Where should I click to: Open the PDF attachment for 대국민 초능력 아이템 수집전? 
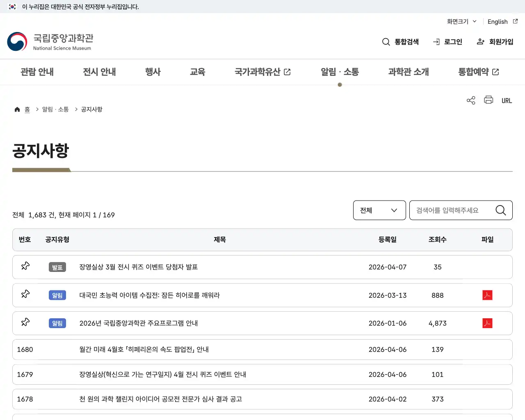(x=487, y=295)
